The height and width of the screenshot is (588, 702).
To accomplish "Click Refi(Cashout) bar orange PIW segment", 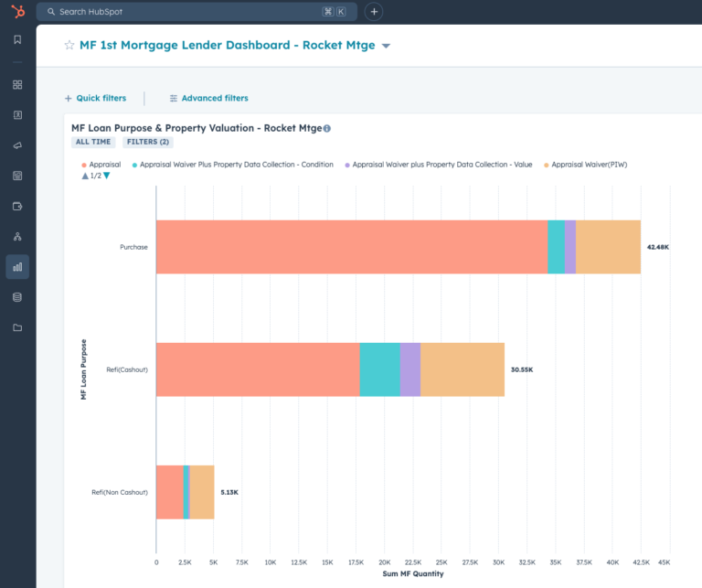I will (x=463, y=369).
